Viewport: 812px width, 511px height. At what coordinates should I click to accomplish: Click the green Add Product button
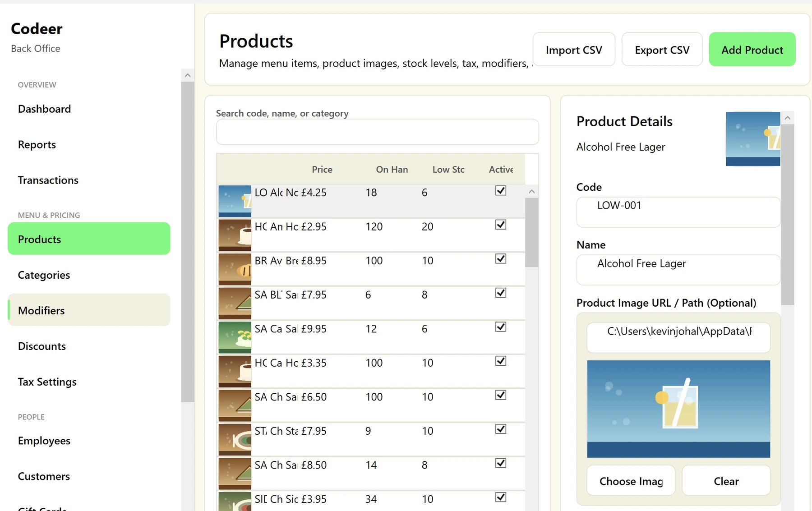752,49
